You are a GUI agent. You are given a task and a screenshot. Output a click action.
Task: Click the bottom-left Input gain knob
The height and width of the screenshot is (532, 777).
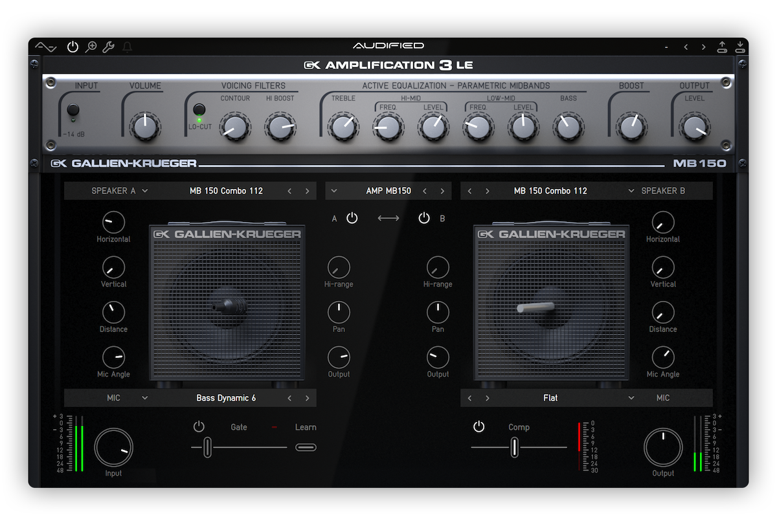point(114,447)
